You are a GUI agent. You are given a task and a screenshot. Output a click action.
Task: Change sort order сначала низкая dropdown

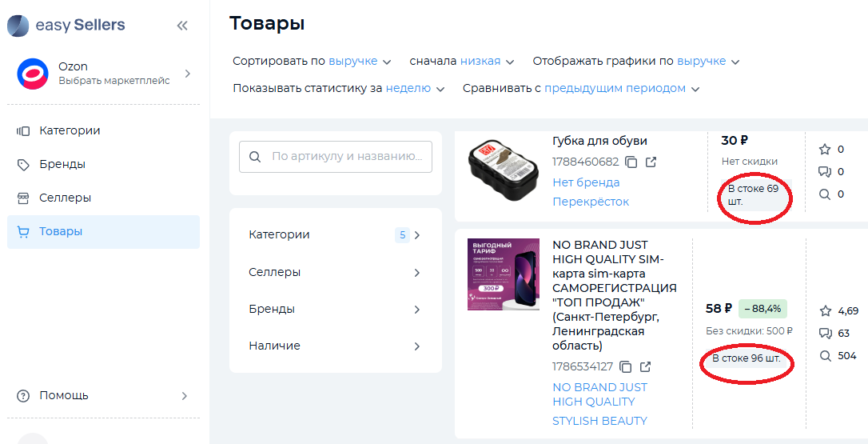pos(486,62)
